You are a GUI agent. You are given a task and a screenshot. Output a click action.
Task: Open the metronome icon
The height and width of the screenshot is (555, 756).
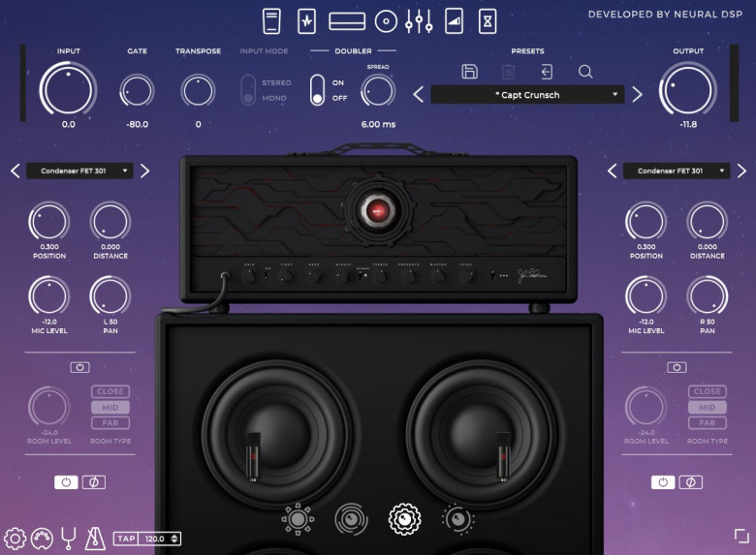click(x=95, y=539)
